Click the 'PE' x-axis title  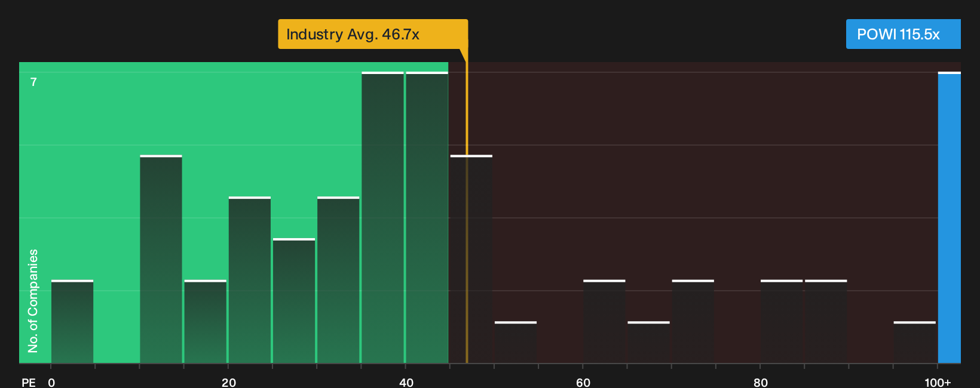point(29,382)
